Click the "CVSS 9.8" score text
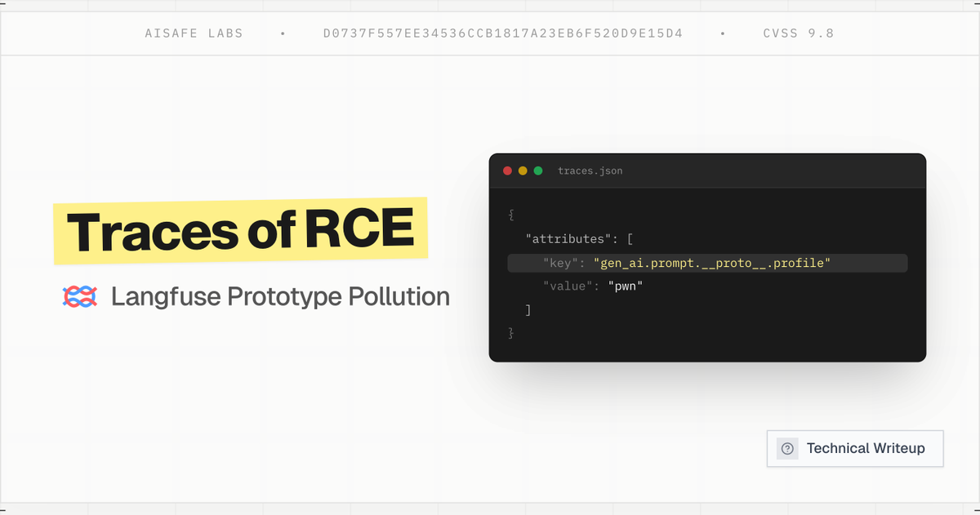980x515 pixels. tap(799, 33)
